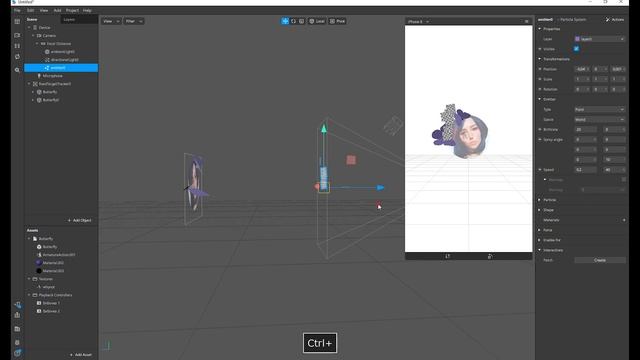Open the iPhone device simulator dropdown
Image resolution: width=640 pixels, height=360 pixels.
click(x=418, y=22)
